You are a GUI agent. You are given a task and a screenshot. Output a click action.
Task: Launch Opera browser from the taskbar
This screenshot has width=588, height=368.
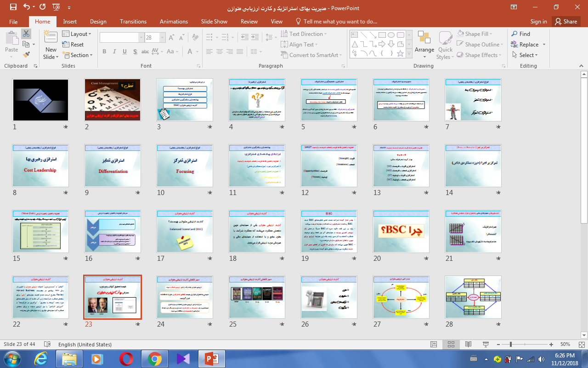tap(126, 358)
